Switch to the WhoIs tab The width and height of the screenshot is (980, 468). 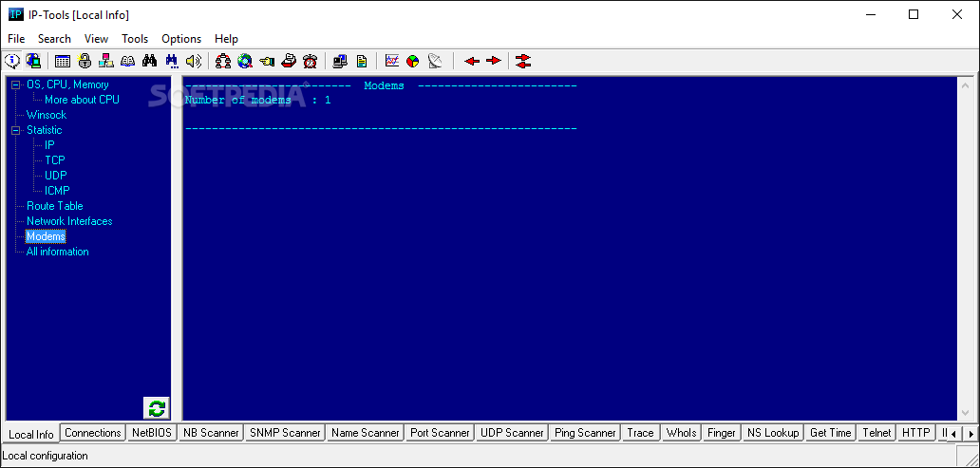click(681, 432)
